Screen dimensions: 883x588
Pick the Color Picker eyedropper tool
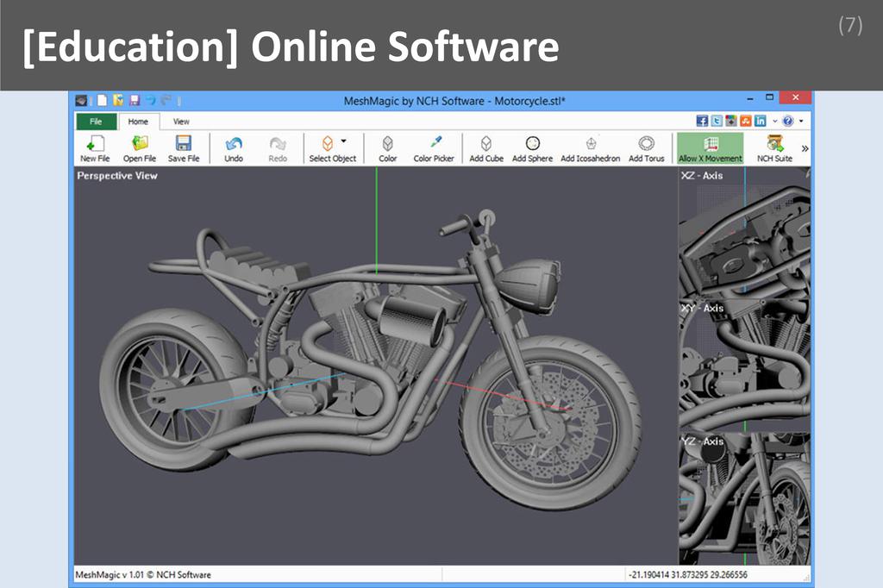pyautogui.click(x=434, y=147)
